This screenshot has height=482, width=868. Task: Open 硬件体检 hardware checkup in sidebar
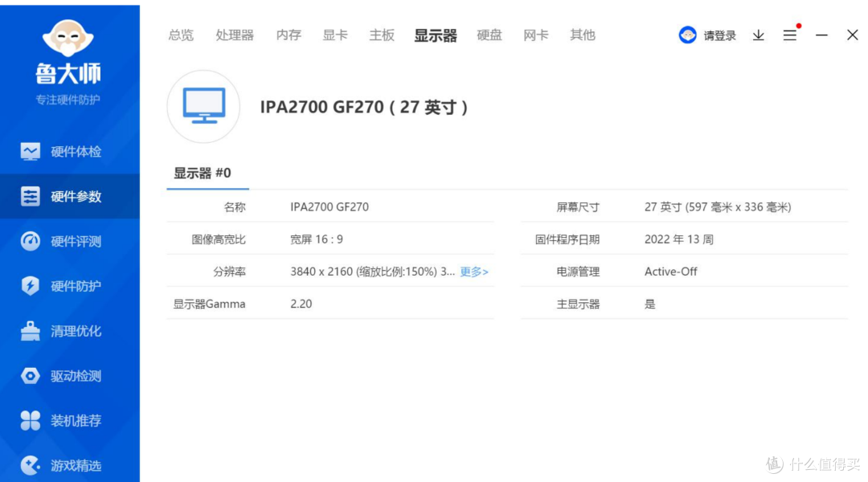(70, 152)
